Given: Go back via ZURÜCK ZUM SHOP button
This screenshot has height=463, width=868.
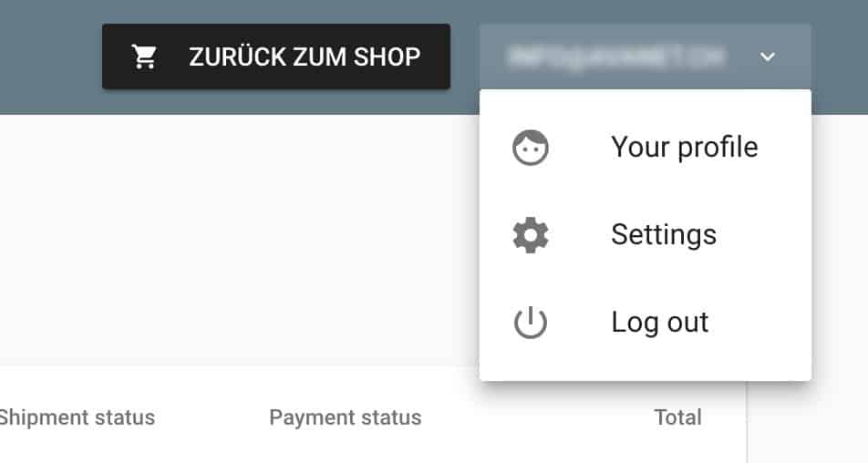Looking at the screenshot, I should tap(276, 57).
